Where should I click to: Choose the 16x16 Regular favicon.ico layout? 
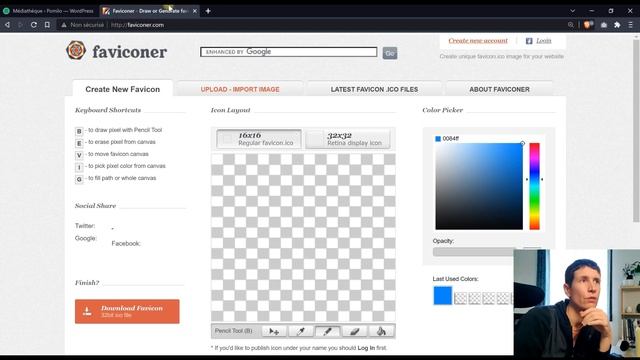tap(259, 139)
